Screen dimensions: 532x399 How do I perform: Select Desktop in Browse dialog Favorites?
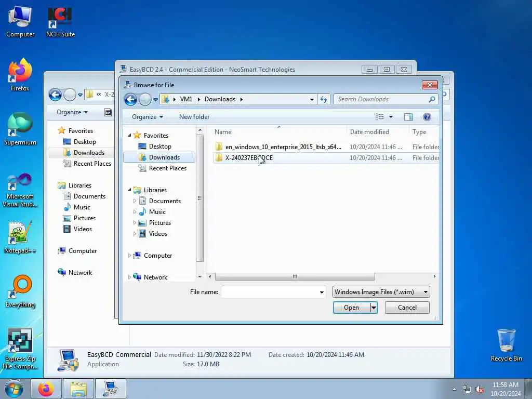pyautogui.click(x=160, y=146)
